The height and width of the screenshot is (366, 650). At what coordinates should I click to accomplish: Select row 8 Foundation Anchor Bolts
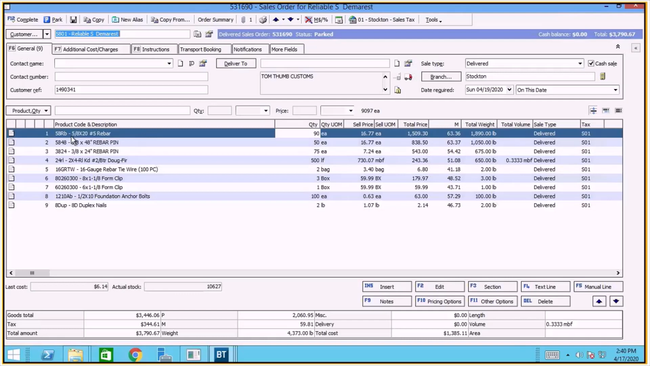pyautogui.click(x=314, y=196)
